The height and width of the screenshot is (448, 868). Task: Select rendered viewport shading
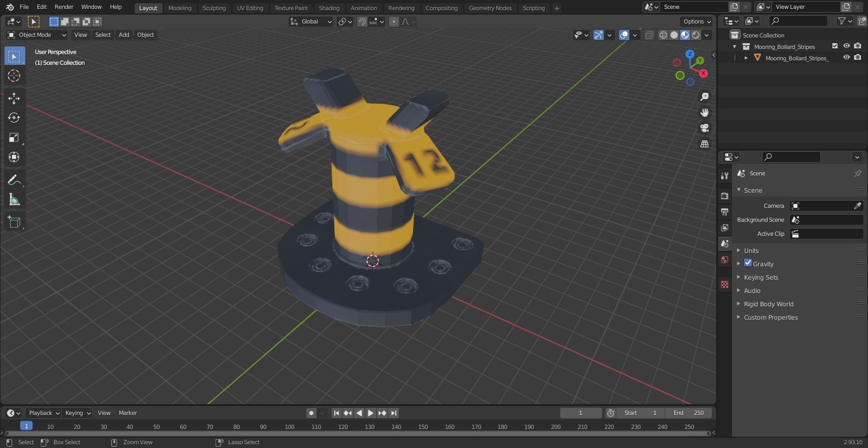click(696, 35)
